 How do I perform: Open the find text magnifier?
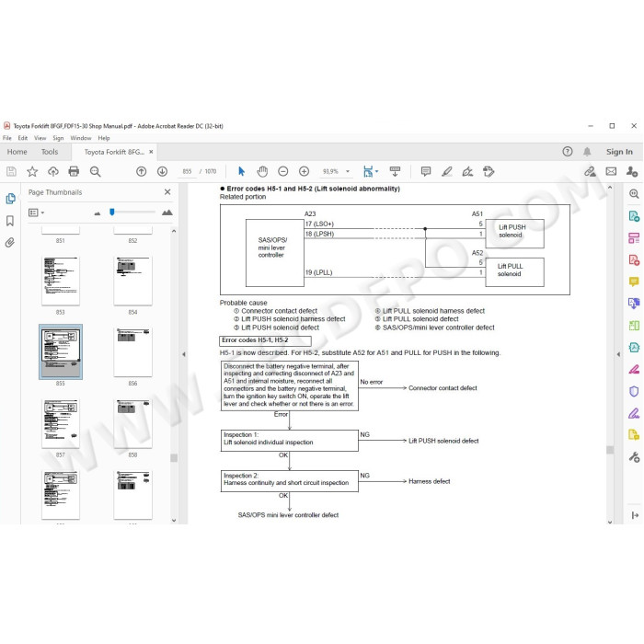96,171
